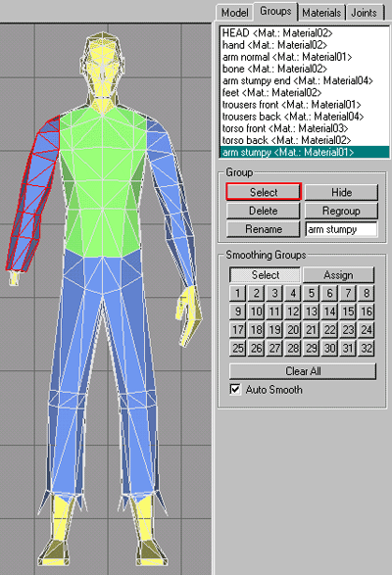392x575 pixels.
Task: Switch to the Model tab
Action: click(x=234, y=13)
